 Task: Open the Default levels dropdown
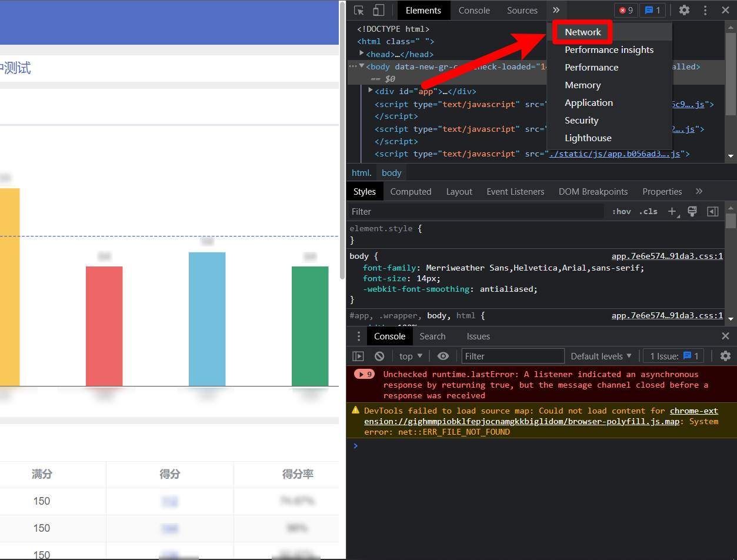pyautogui.click(x=601, y=356)
